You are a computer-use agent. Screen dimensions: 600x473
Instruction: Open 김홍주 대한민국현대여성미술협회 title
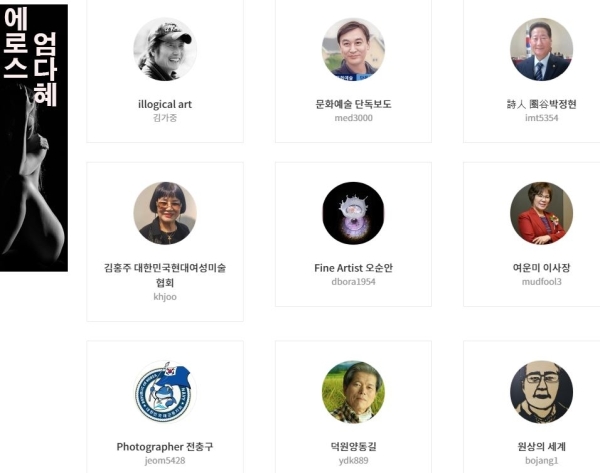coord(165,275)
